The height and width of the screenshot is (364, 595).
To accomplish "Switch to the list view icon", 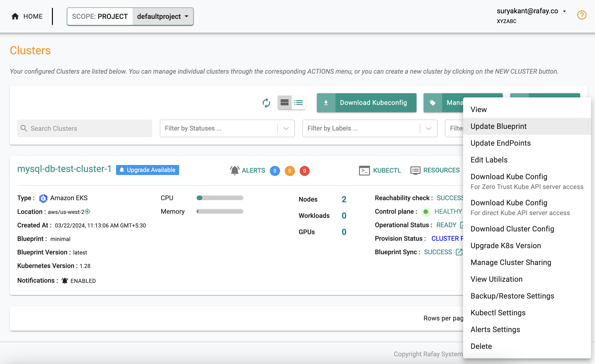I will 298,102.
